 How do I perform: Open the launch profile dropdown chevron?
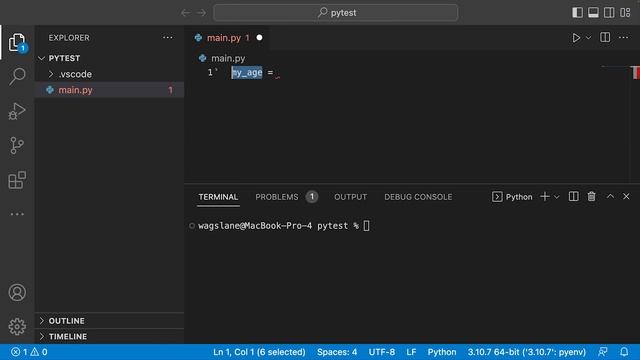pyautogui.click(x=557, y=197)
